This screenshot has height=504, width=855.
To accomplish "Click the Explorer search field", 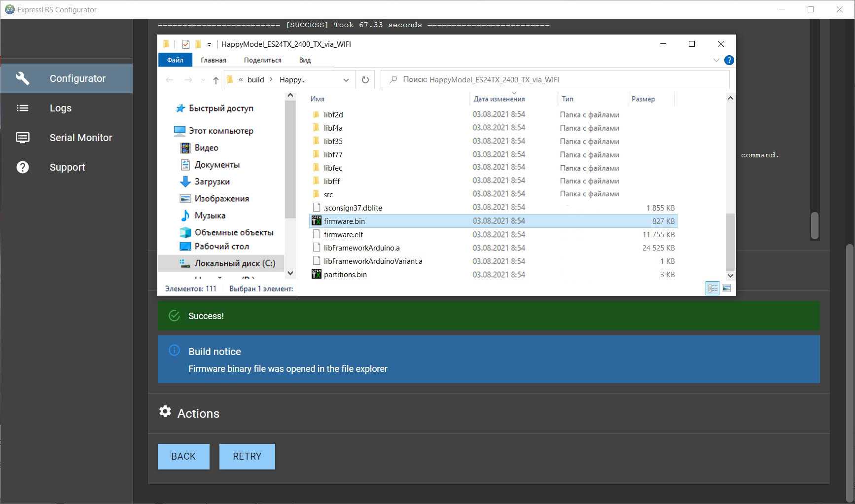I will click(555, 80).
